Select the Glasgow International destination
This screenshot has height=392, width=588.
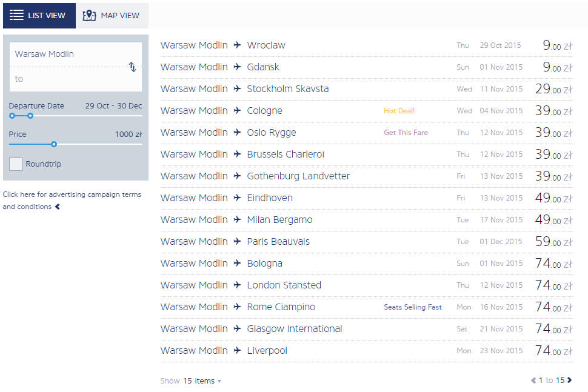pyautogui.click(x=295, y=329)
